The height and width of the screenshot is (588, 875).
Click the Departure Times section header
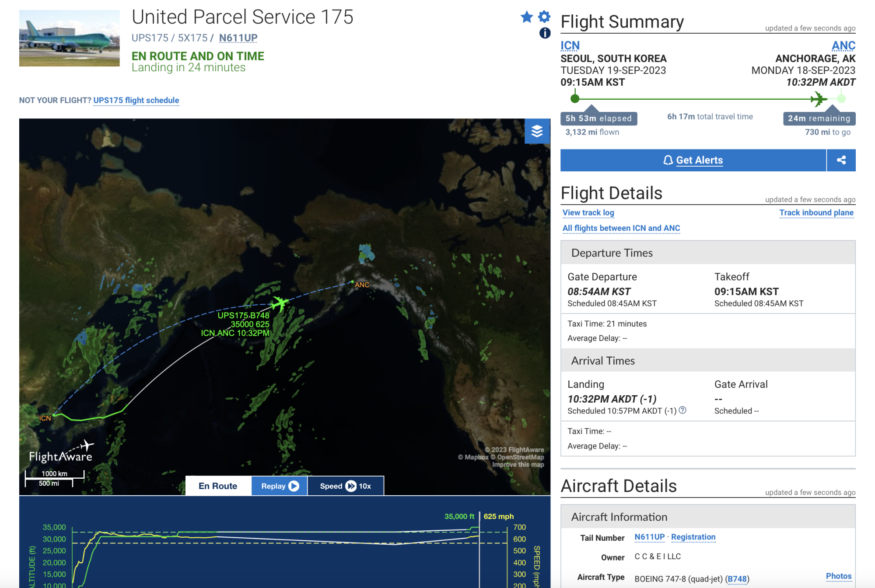pyautogui.click(x=708, y=253)
